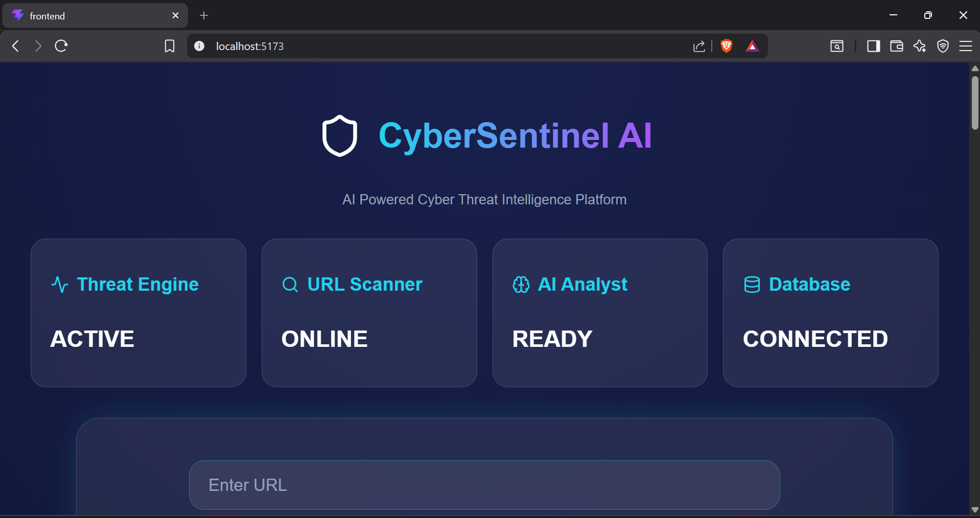The height and width of the screenshot is (518, 980).
Task: Restore down the browser window
Action: coord(928,15)
